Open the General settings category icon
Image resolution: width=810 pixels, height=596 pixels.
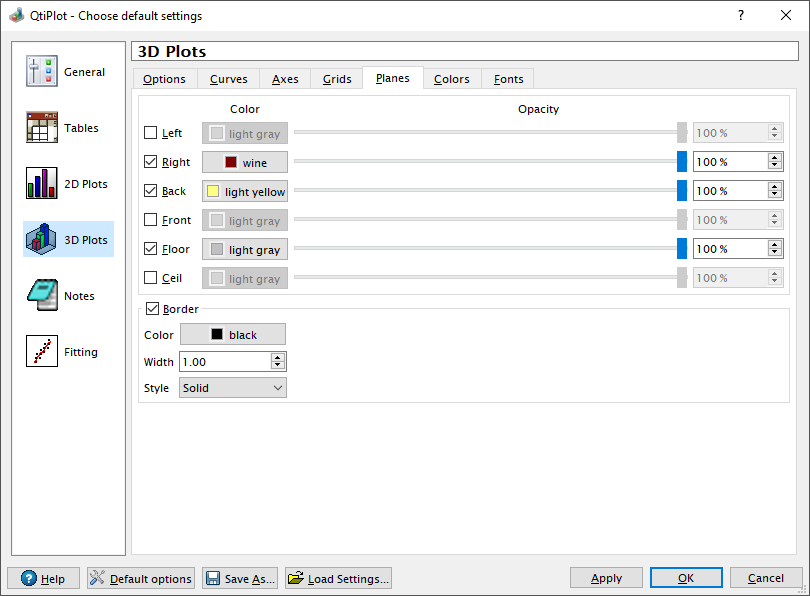(43, 72)
